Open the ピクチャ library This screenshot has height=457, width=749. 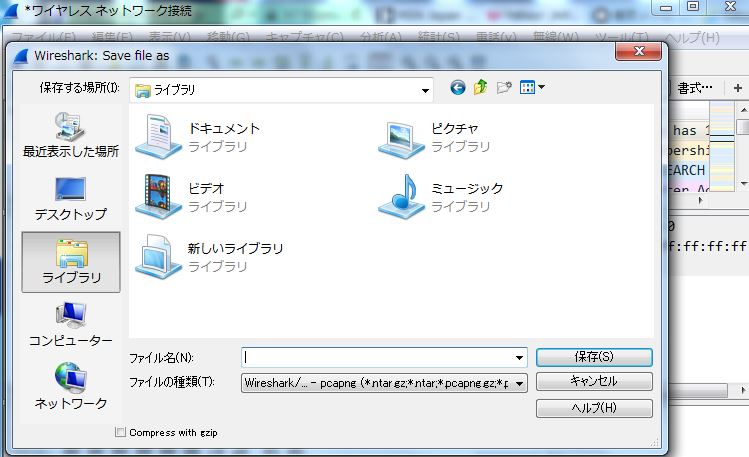pos(434,137)
